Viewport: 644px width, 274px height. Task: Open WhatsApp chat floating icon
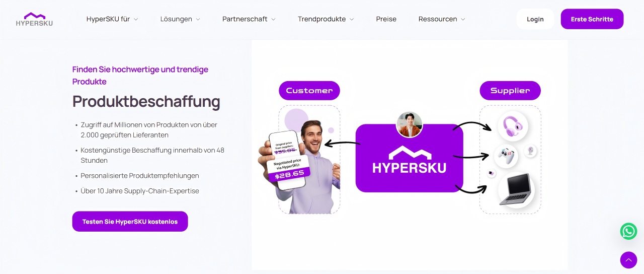[x=628, y=231]
